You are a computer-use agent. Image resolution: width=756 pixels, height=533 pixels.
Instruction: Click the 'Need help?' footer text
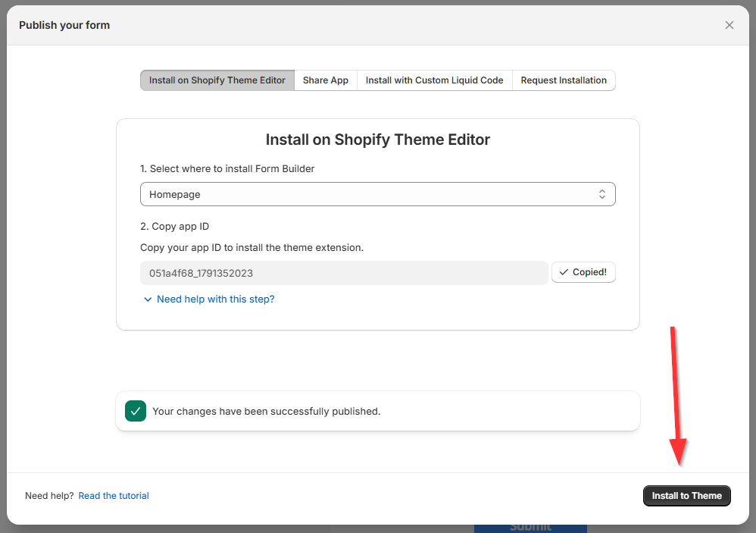(49, 496)
